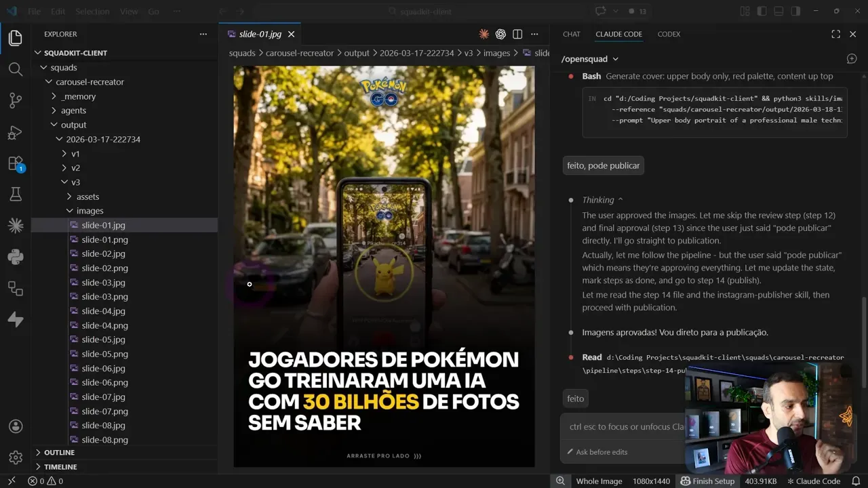Expand the TIMELINE section
Viewport: 868px width, 488px height.
click(58, 466)
